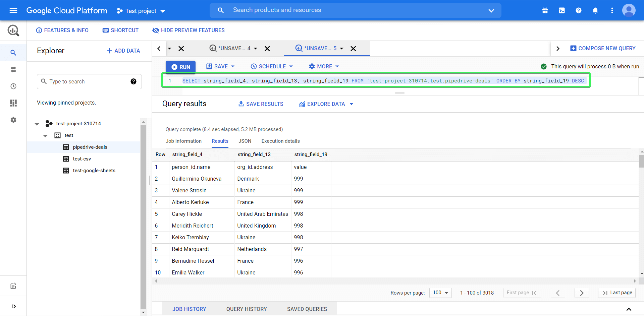Switch to the JSON tab
The image size is (644, 316).
point(245,141)
